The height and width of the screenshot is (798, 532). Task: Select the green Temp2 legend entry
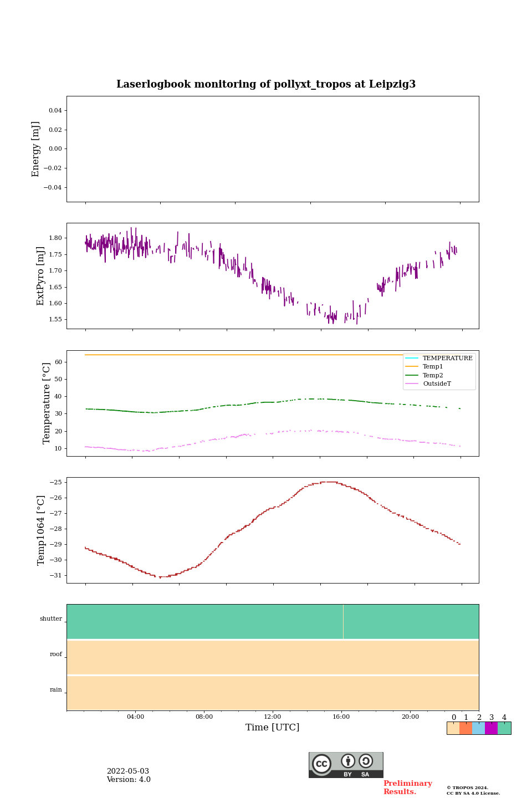(433, 375)
